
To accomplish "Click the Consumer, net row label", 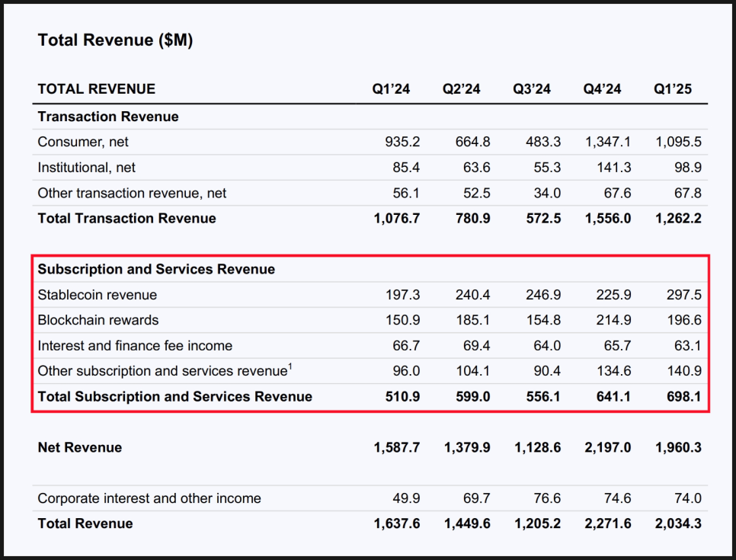I will click(83, 142).
